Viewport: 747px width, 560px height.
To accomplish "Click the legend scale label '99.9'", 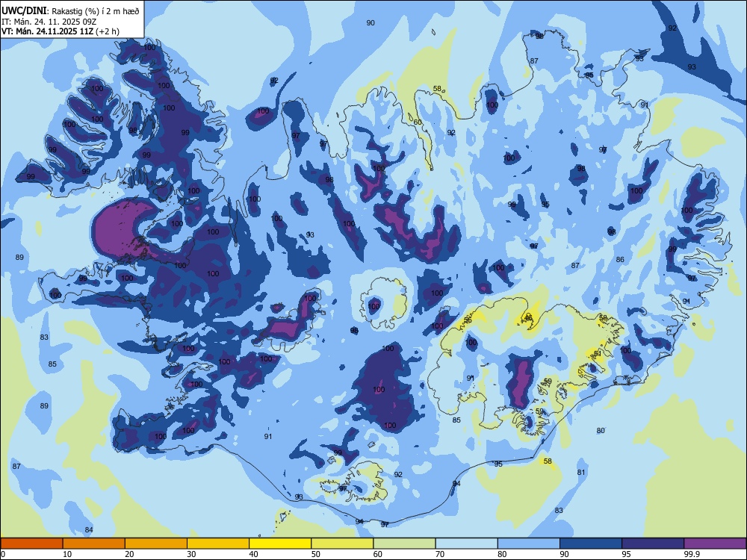I will coord(692,554).
